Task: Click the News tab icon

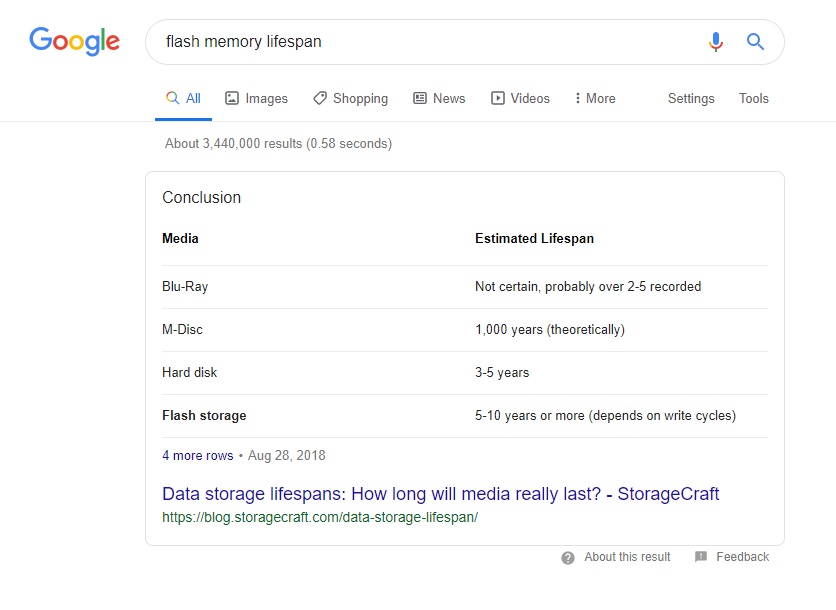Action: (420, 98)
